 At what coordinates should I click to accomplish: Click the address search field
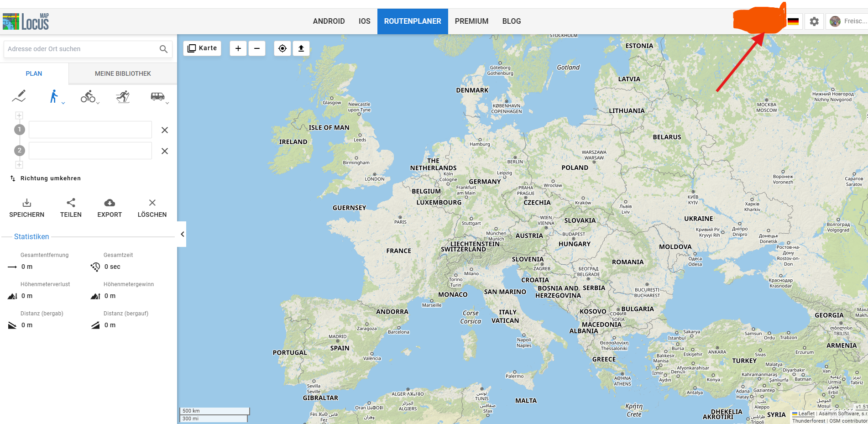82,49
